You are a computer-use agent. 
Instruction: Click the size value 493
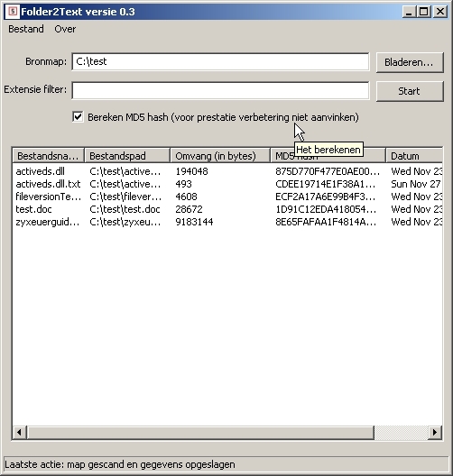coord(183,184)
